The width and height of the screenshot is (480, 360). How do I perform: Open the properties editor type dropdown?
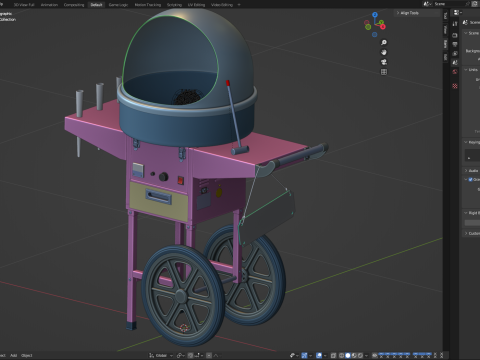click(x=457, y=13)
